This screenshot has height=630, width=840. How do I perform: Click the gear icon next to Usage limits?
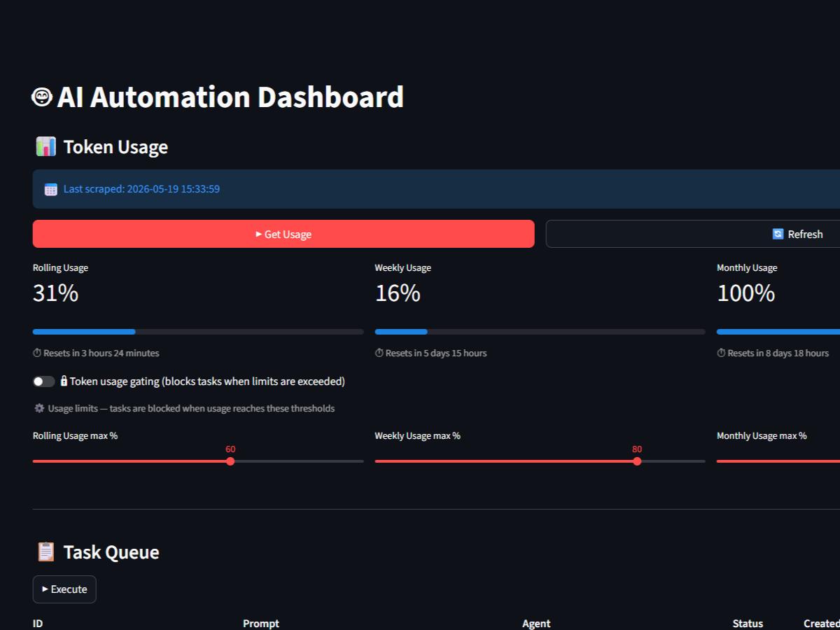[x=39, y=408]
